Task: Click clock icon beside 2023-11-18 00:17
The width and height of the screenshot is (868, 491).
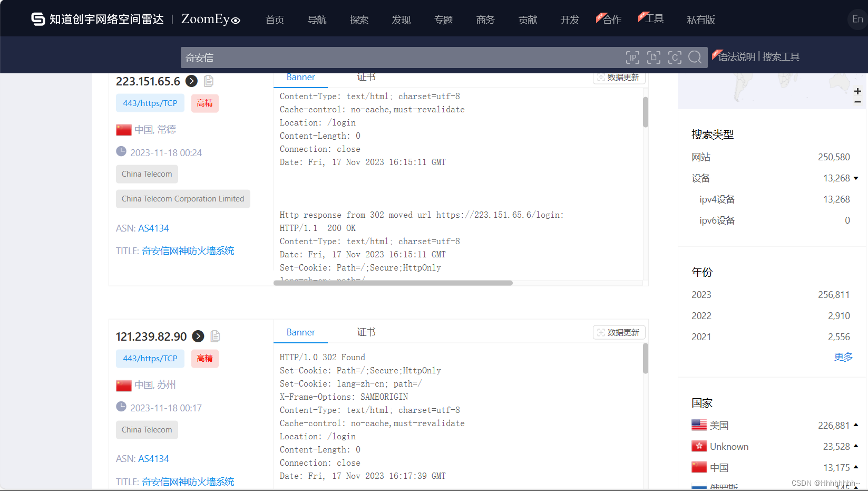Action: click(x=121, y=407)
